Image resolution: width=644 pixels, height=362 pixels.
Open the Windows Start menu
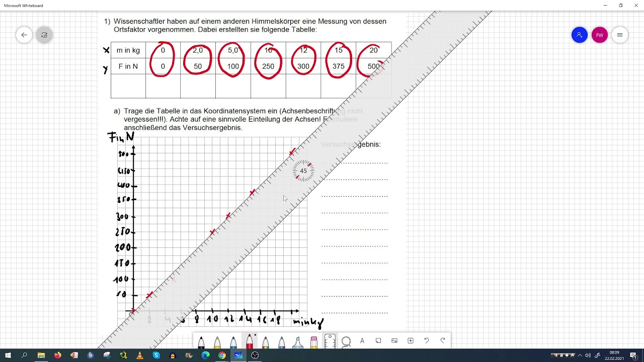[8, 355]
